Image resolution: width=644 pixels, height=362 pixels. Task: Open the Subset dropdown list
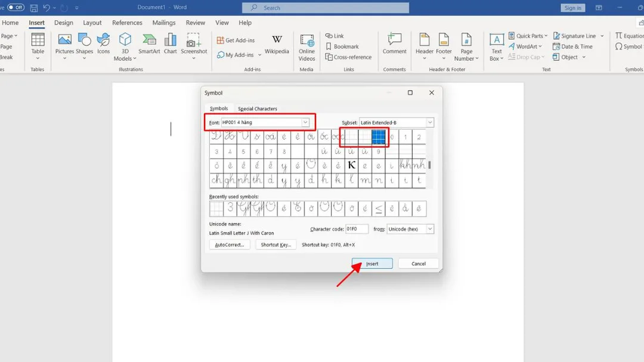(429, 123)
